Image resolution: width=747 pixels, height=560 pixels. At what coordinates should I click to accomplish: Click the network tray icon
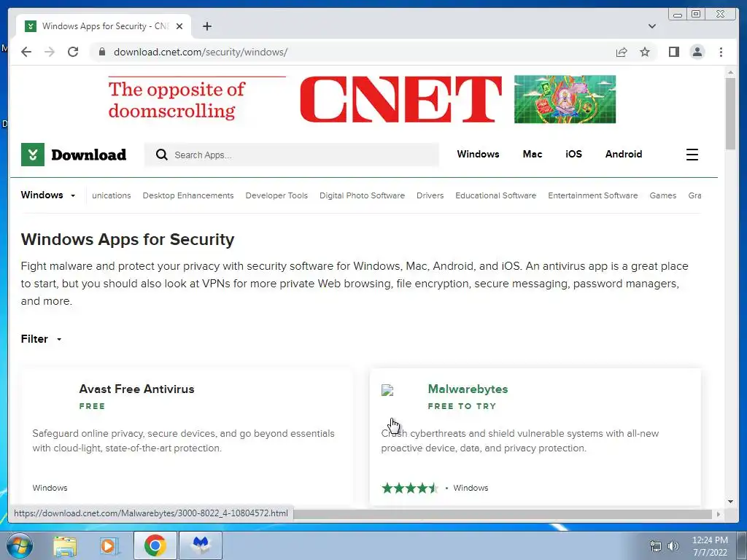[656, 546]
